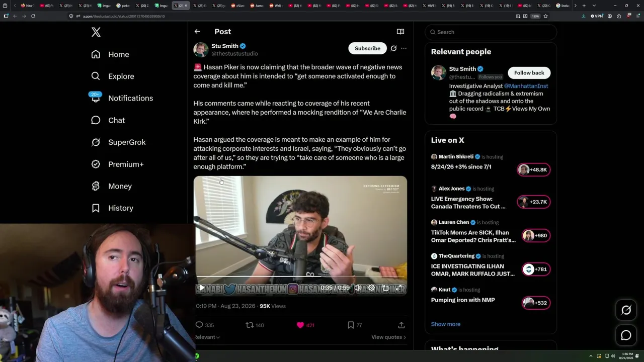Open Premium+ from the sidebar
Viewport: 644px width, 362px height.
(118, 164)
